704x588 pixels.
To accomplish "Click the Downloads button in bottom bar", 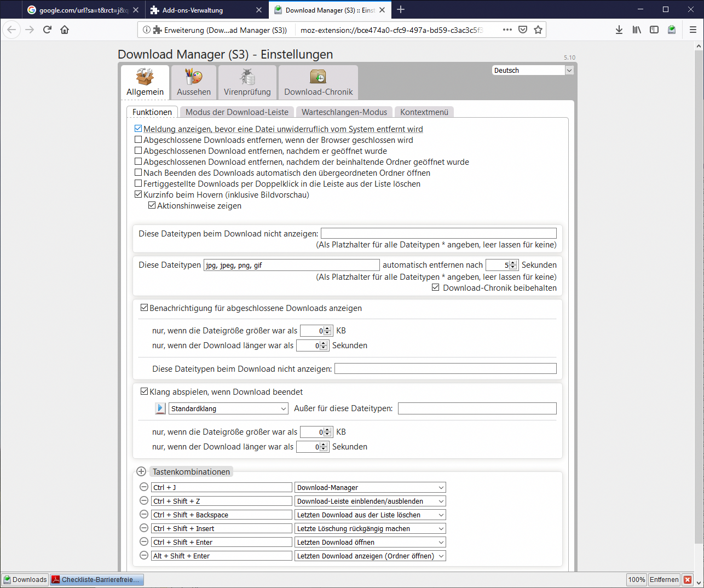I will click(25, 580).
